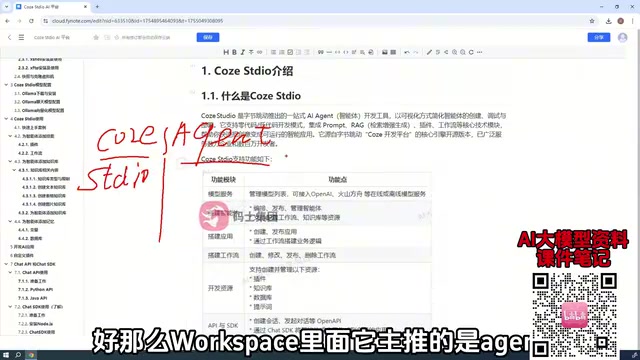Open outline item 7.1.2 Python API

tap(36, 289)
